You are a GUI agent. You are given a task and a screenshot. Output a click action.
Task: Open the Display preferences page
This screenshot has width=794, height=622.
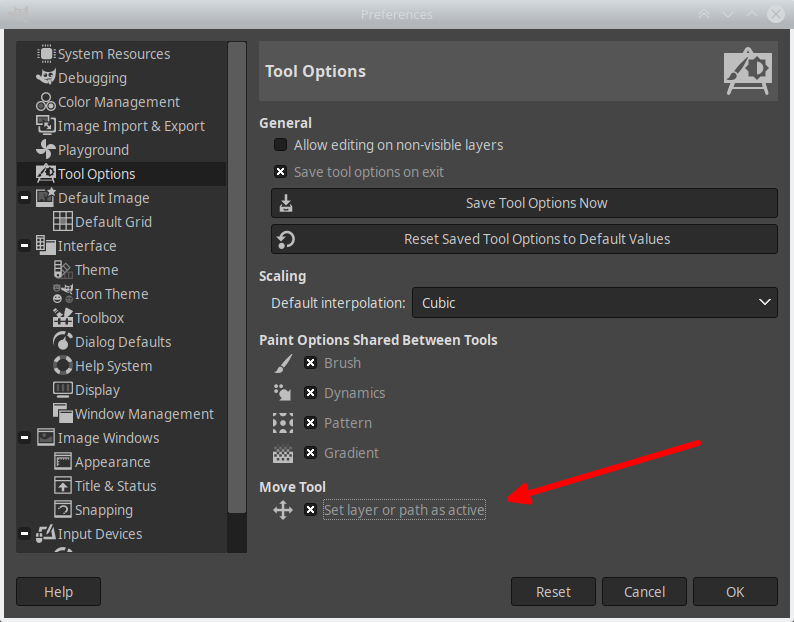click(x=97, y=390)
